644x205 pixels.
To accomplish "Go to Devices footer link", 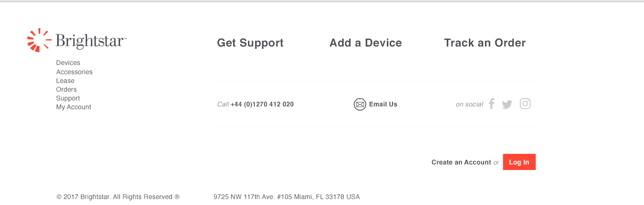I will 68,63.
